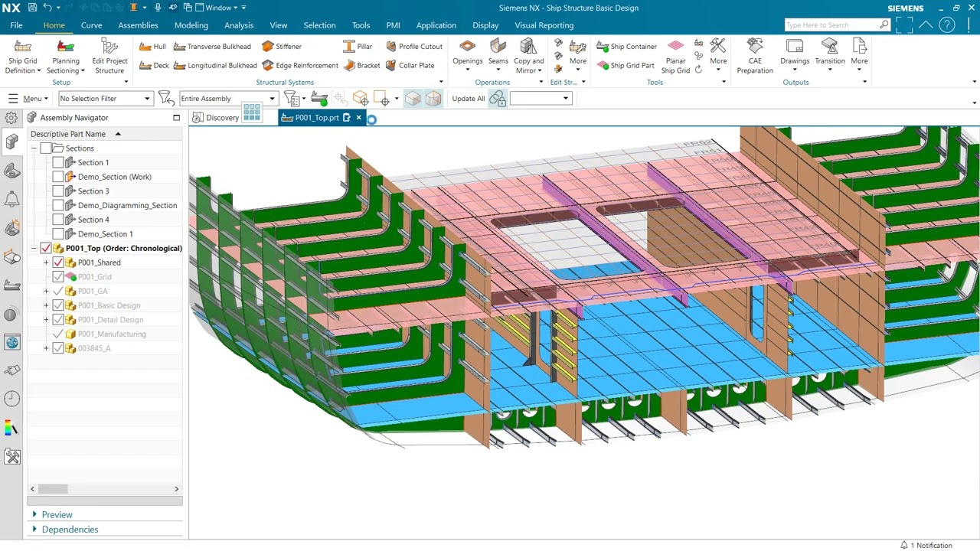Uncheck the P001_Shared component checkbox
The width and height of the screenshot is (980, 551).
click(x=58, y=262)
